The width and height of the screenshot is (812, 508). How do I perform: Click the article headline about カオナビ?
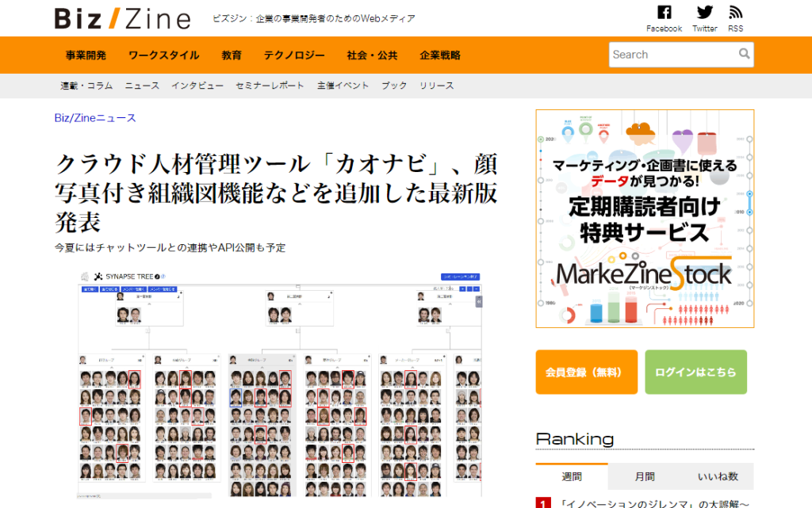point(275,193)
